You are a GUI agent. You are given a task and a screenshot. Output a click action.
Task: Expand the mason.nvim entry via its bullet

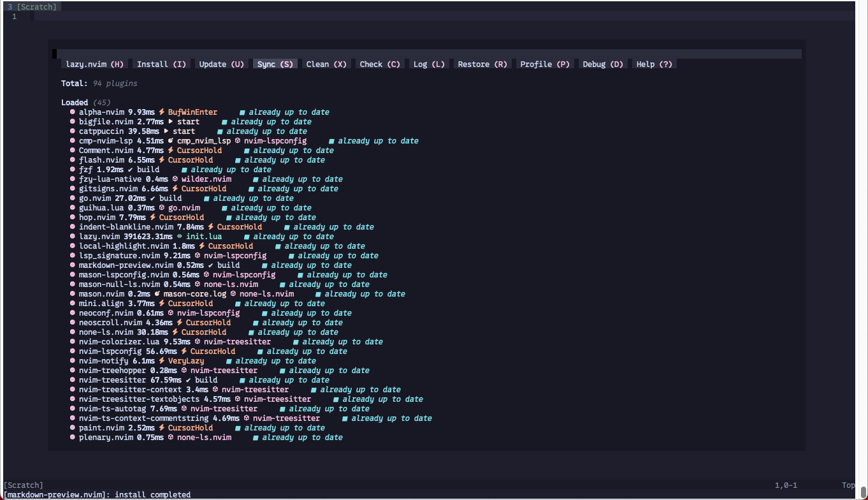(x=73, y=294)
